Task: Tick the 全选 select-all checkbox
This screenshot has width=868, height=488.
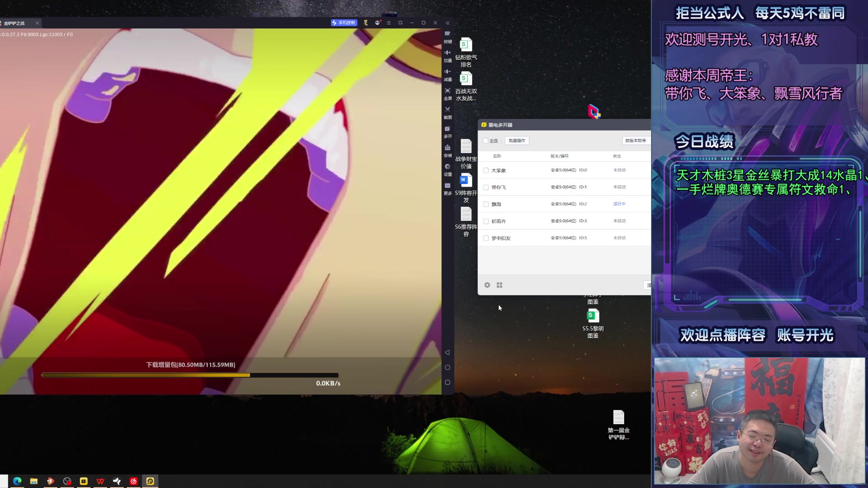Action: [486, 141]
